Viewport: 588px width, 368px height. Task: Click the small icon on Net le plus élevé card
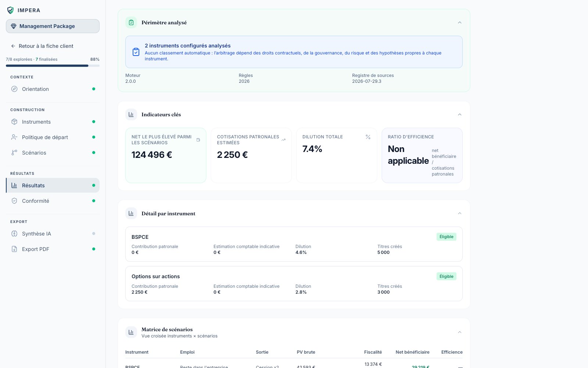point(198,140)
